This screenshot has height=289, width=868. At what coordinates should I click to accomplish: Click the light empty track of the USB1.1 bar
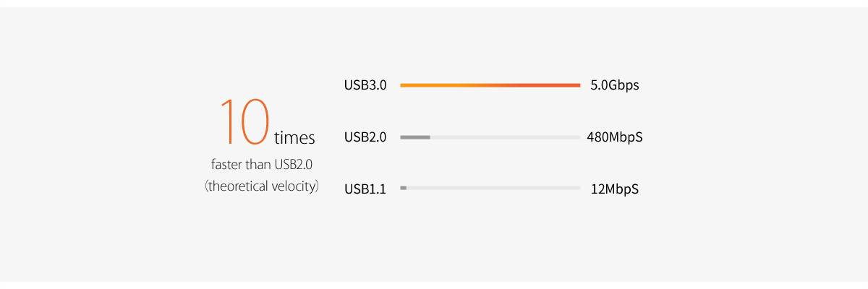(x=493, y=188)
